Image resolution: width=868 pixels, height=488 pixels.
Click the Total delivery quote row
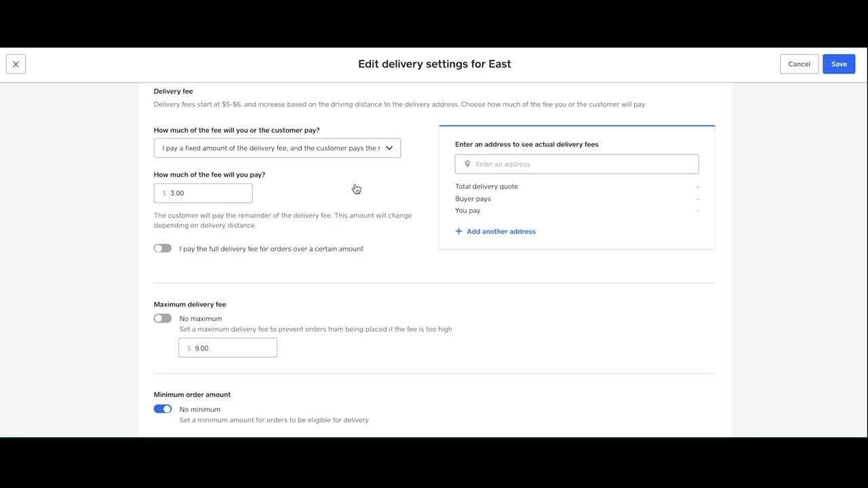click(x=486, y=186)
